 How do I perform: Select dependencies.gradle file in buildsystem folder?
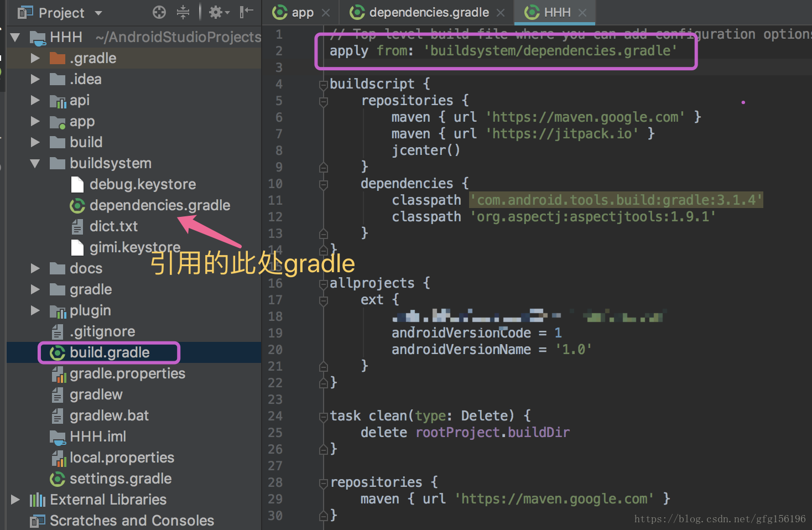coord(159,205)
